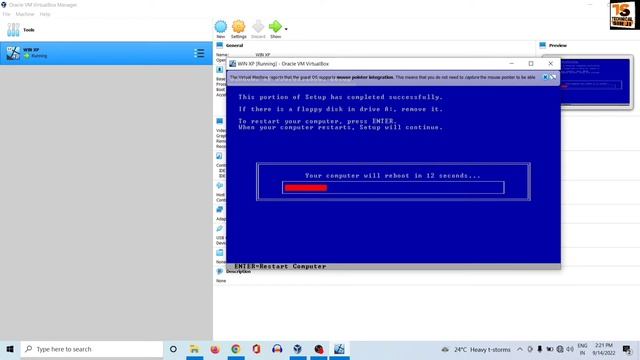Image resolution: width=640 pixels, height=360 pixels.
Task: Open the Machine menu in VirtualBox Manager
Action: coord(25,14)
